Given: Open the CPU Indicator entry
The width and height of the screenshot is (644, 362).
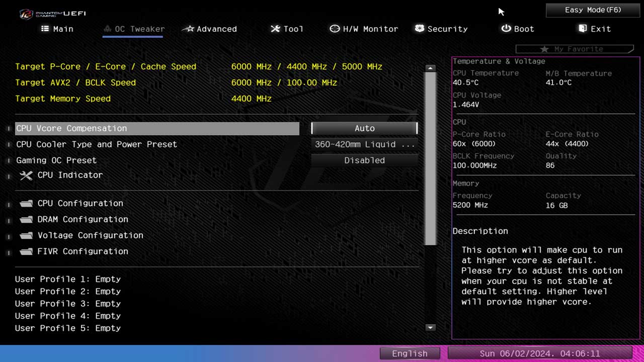Looking at the screenshot, I should [x=70, y=175].
